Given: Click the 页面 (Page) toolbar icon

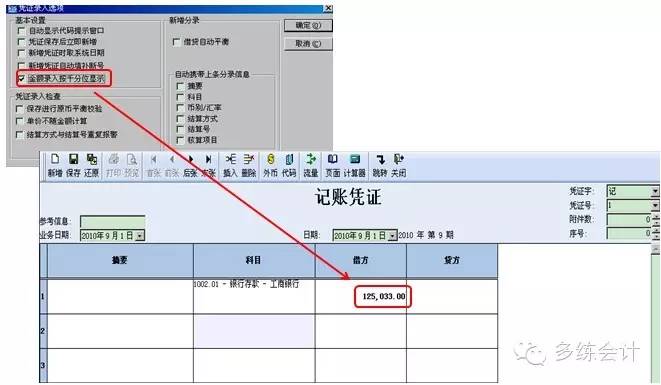Looking at the screenshot, I should click(x=333, y=165).
